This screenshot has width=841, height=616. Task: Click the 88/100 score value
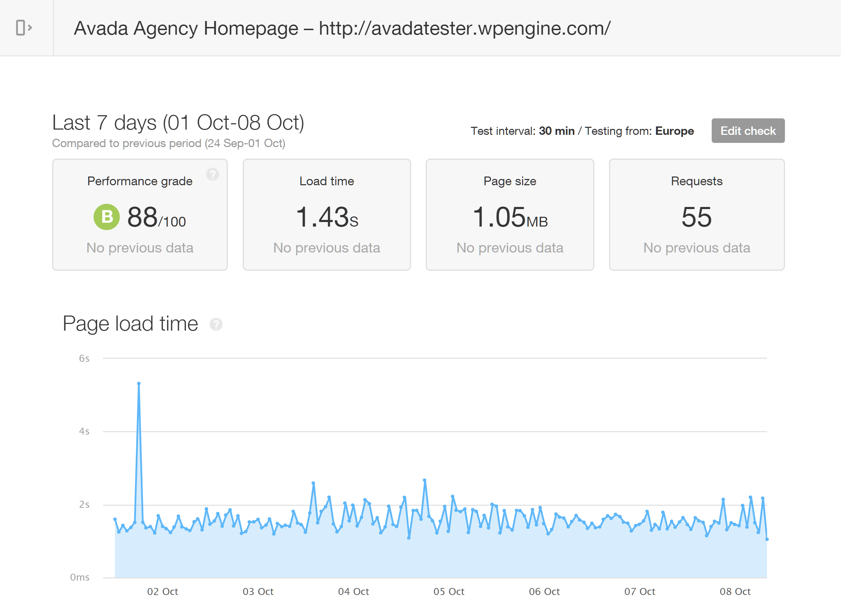click(156, 217)
